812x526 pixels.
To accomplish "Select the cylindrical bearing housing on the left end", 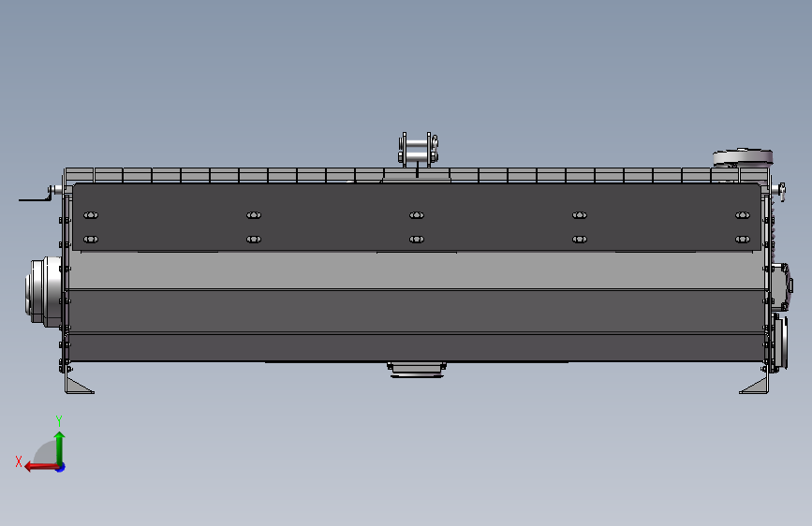I will pos(43,291).
